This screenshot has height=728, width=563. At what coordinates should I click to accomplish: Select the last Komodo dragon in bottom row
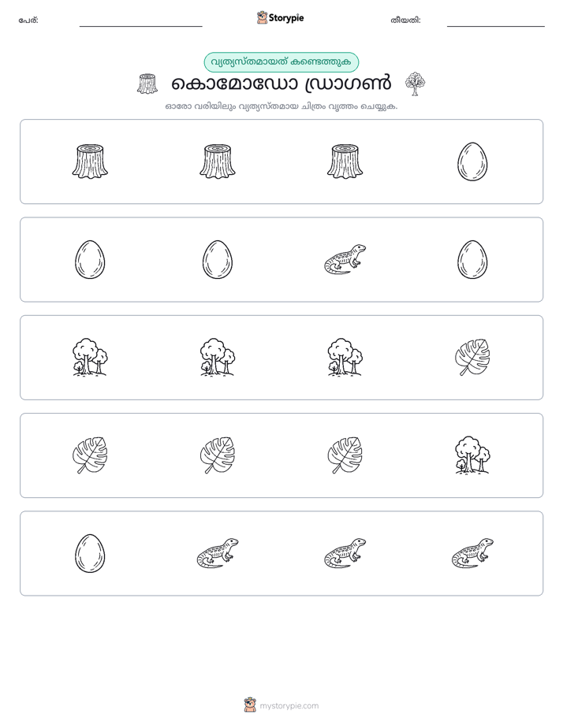point(472,553)
